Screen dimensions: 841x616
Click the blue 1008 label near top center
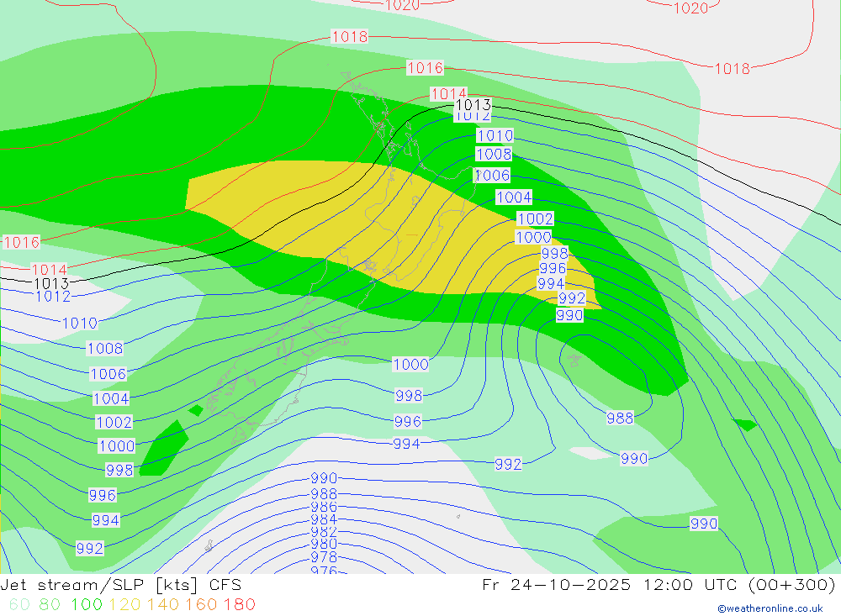tap(494, 155)
